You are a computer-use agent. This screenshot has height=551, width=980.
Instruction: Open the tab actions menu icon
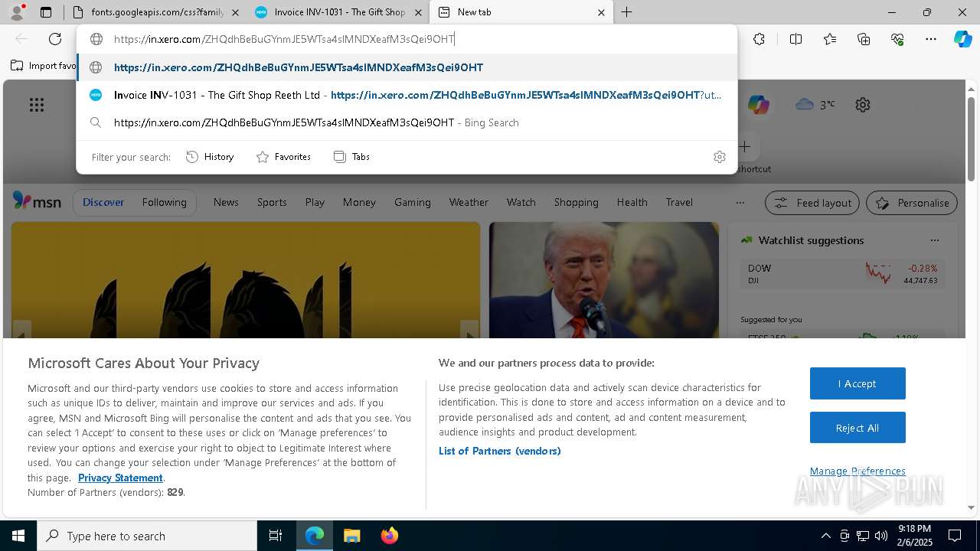[x=46, y=12]
